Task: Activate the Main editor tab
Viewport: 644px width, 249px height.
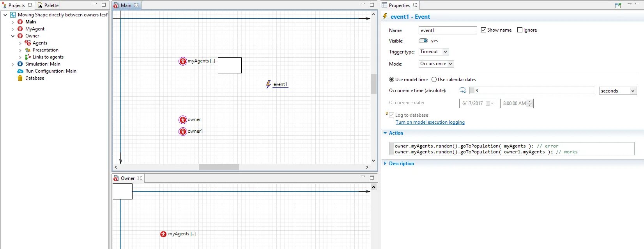Action: coord(126,5)
